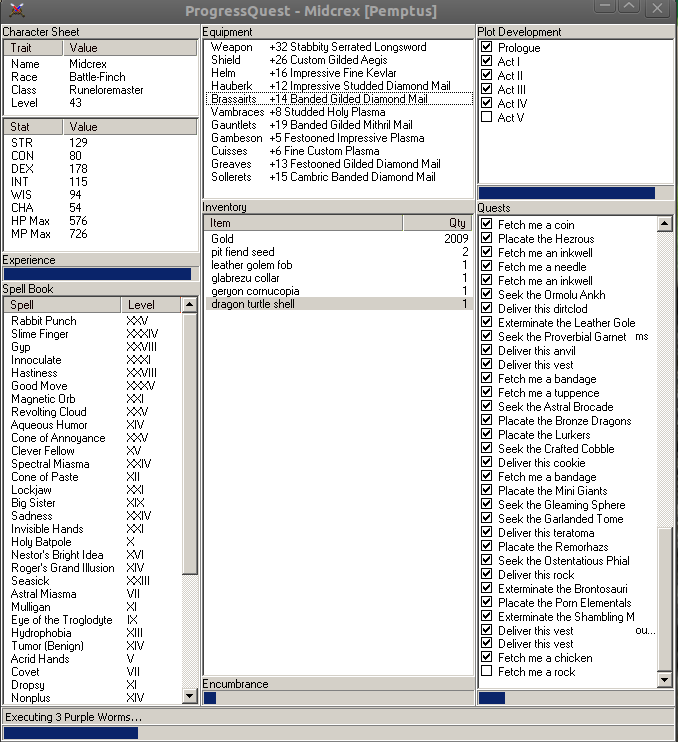Maximize the ProgressQuest window
This screenshot has width=678, height=742.
630,8
